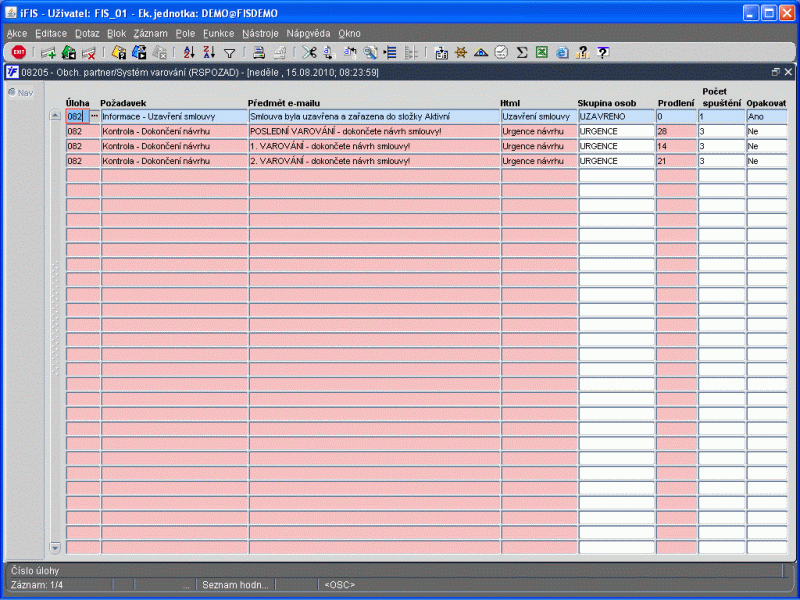Click the Opakovat field showing Ano

click(767, 116)
